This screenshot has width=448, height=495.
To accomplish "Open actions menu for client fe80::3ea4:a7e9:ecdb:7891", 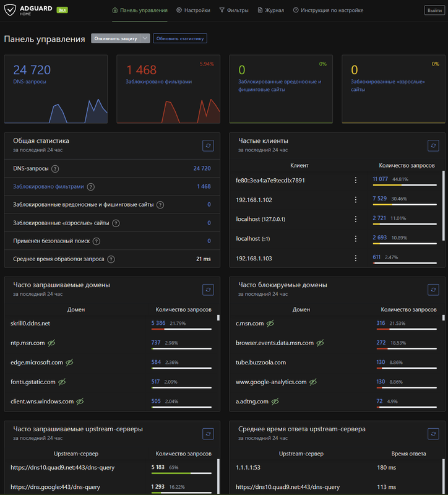I will pos(356,180).
